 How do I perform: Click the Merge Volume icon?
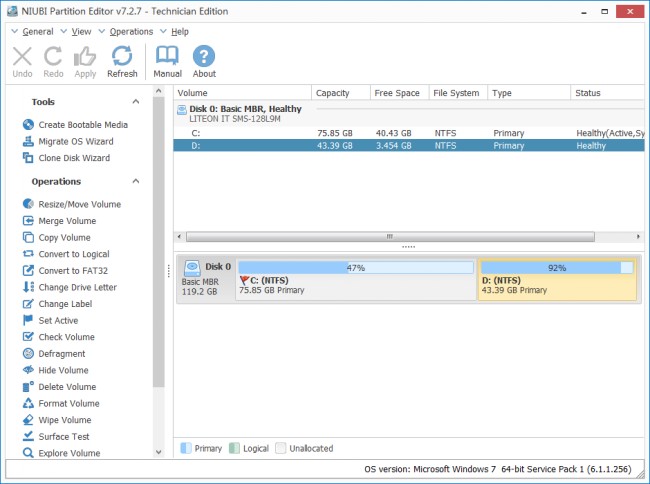pyautogui.click(x=28, y=220)
